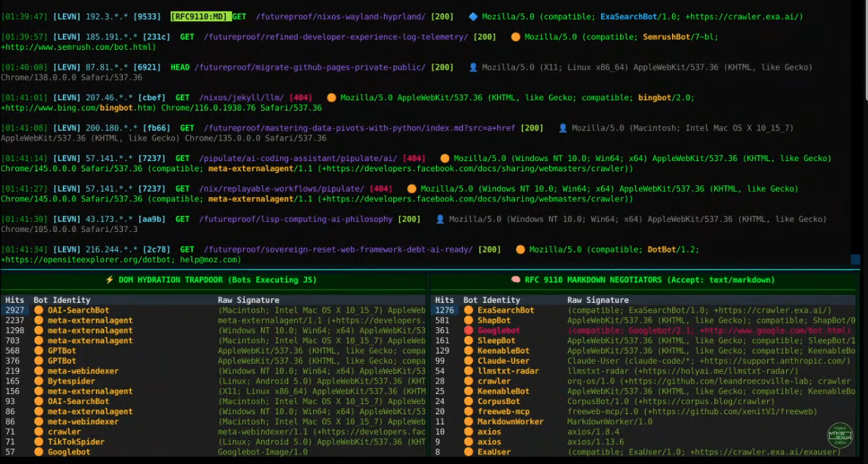This screenshot has width=868, height=464.
Task: Click the small blue square at the log pane's bottom right
Action: tap(855, 259)
